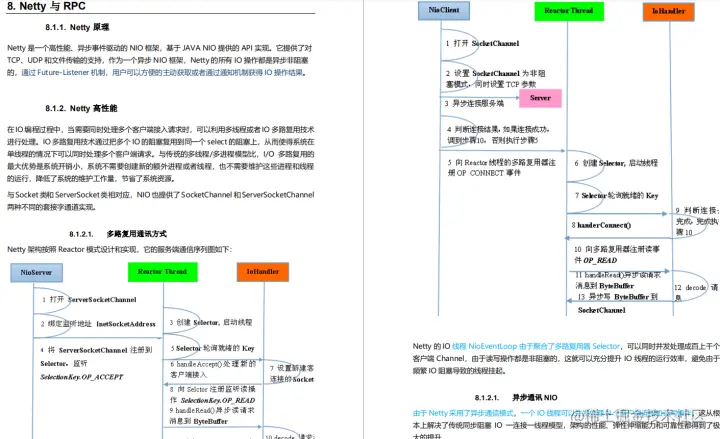The width and height of the screenshot is (720, 439).
Task: Click step "6 handleAccept() 处理新的客户端接入"
Action: point(213,369)
